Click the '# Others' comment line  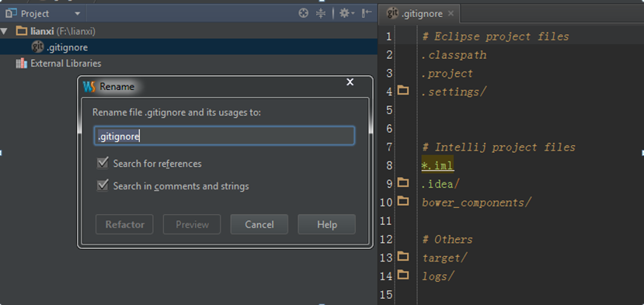point(447,239)
